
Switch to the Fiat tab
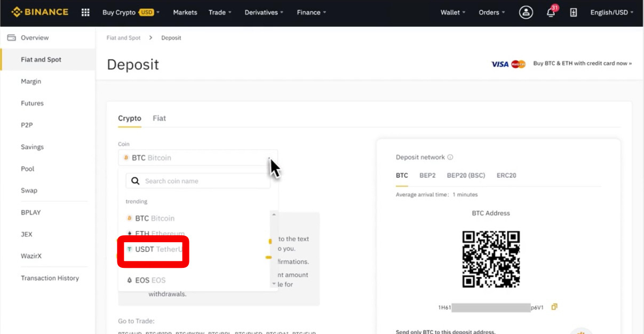point(159,118)
